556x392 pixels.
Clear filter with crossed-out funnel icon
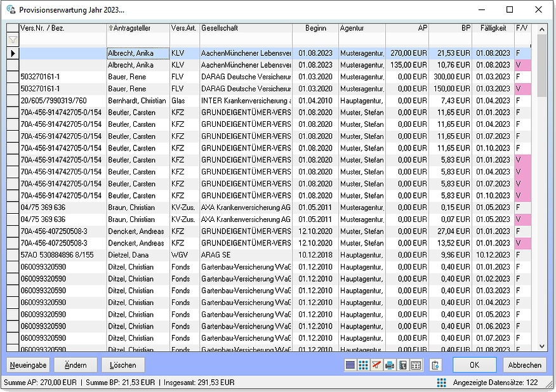pyautogui.click(x=376, y=365)
